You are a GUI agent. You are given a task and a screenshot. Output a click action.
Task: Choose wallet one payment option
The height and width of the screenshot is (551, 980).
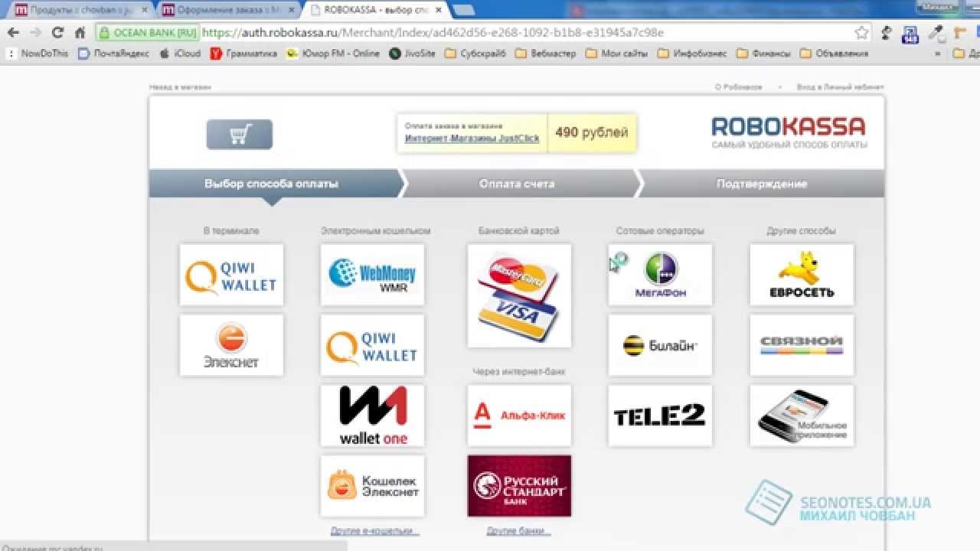pos(372,416)
